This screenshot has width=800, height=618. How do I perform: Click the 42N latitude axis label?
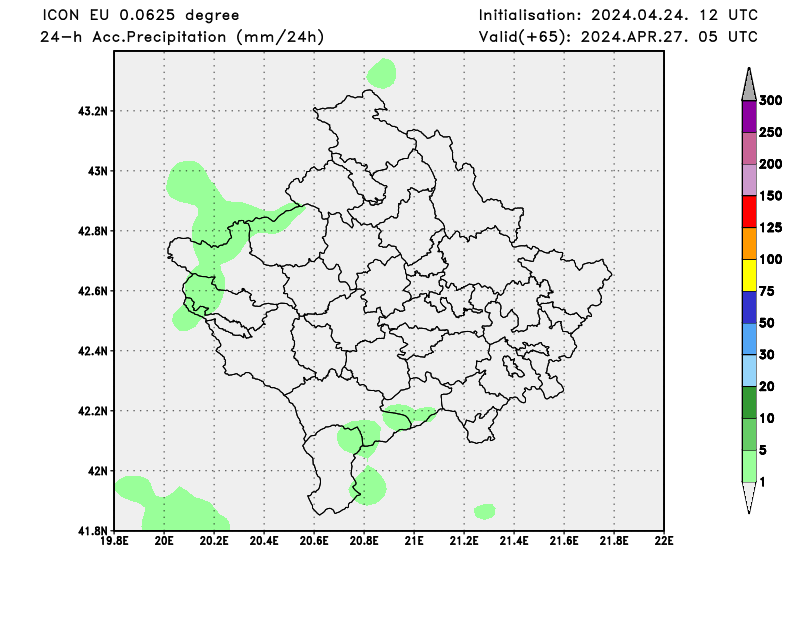[x=98, y=471]
